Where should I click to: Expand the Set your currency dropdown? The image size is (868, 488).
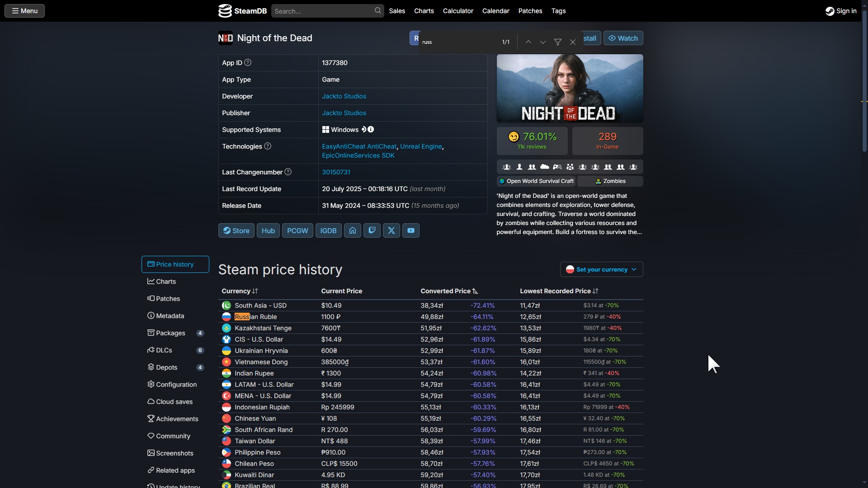point(601,269)
